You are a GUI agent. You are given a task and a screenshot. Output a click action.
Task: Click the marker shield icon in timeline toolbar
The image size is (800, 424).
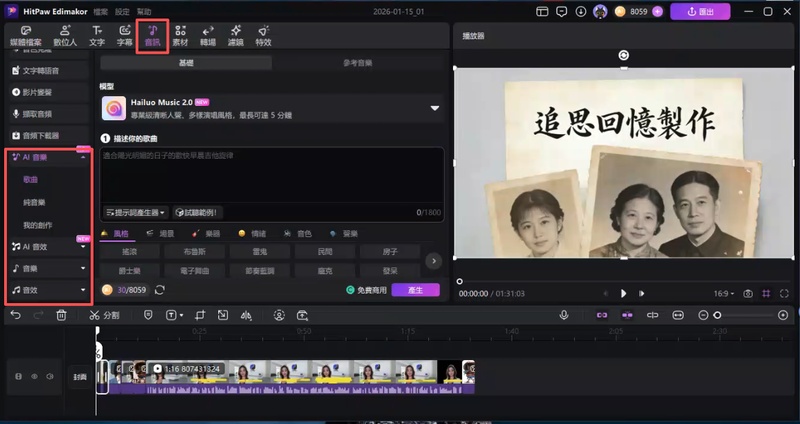point(148,315)
